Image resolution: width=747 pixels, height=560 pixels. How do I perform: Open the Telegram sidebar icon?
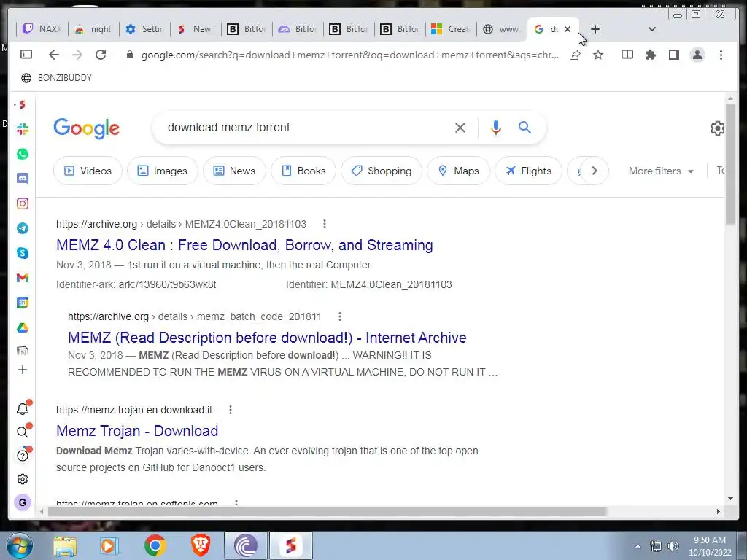(23, 228)
